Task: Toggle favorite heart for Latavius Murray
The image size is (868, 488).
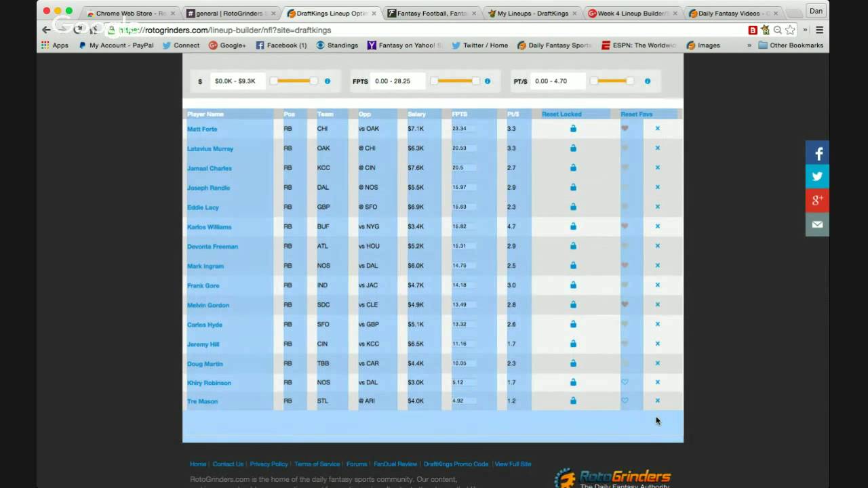Action: pyautogui.click(x=625, y=148)
